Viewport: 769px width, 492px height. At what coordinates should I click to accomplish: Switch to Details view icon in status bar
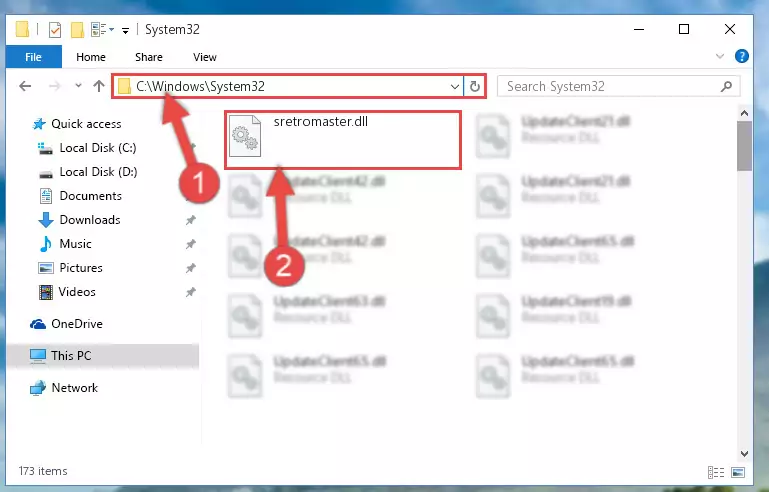pyautogui.click(x=716, y=472)
